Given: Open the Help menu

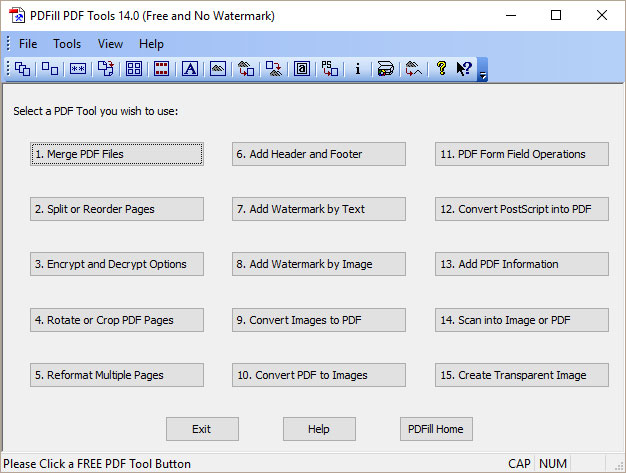Looking at the screenshot, I should coord(151,44).
